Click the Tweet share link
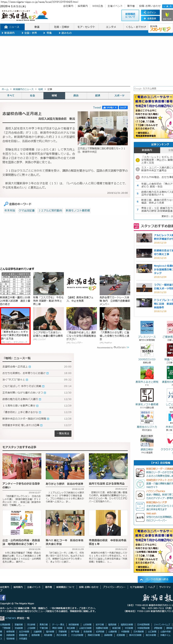This screenshot has height=644, width=173. point(97,107)
